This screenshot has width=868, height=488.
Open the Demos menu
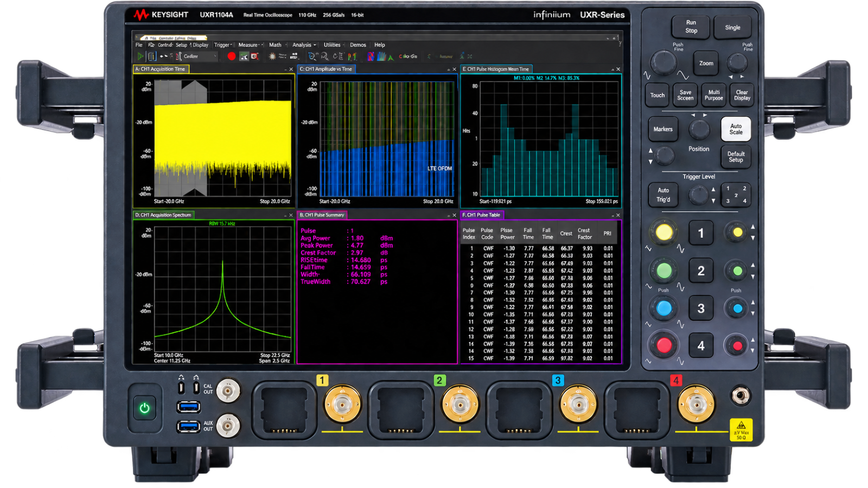358,45
